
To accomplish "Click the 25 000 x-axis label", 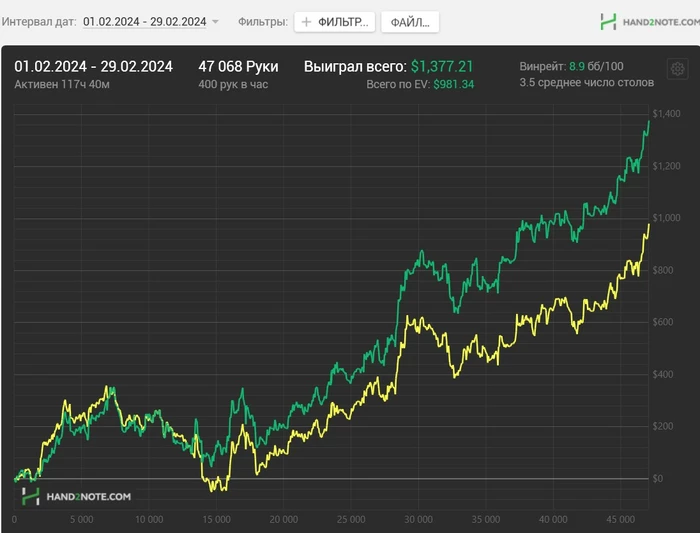I will tap(351, 520).
